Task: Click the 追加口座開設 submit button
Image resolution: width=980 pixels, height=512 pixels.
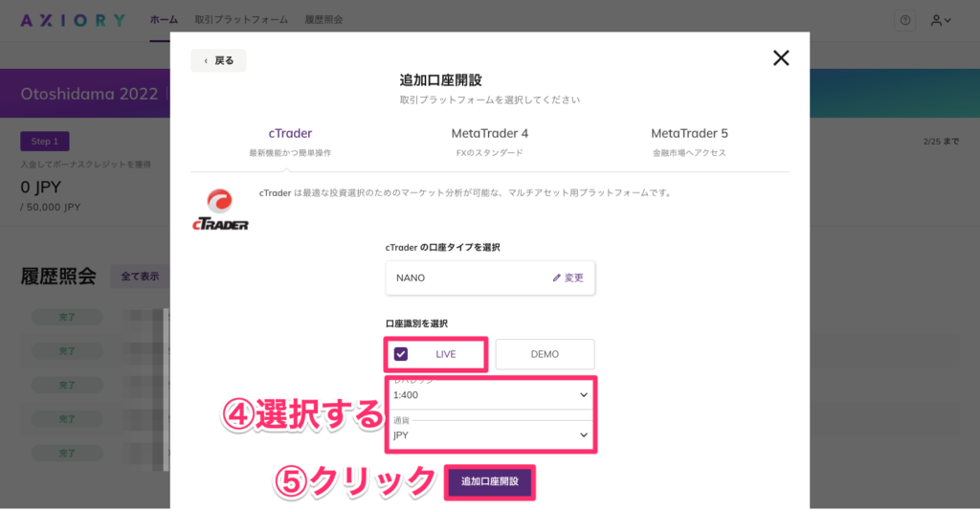Action: (490, 481)
